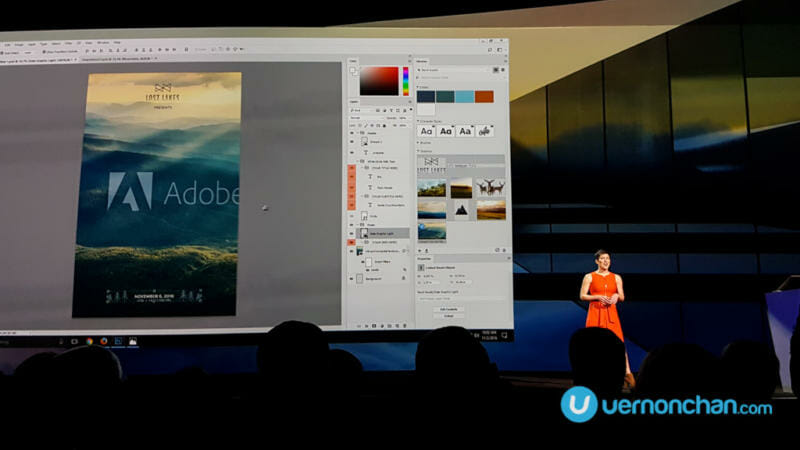800x450 pixels.
Task: Click the lock position icon
Action: [372, 126]
